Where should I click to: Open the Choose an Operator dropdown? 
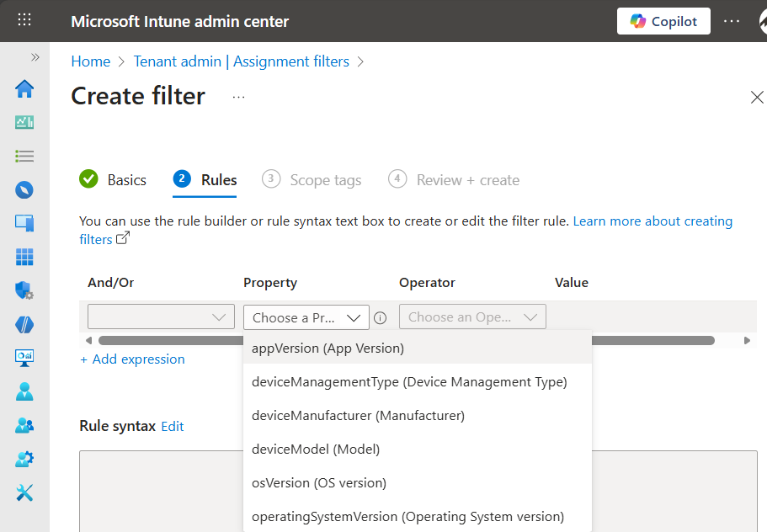pyautogui.click(x=472, y=317)
